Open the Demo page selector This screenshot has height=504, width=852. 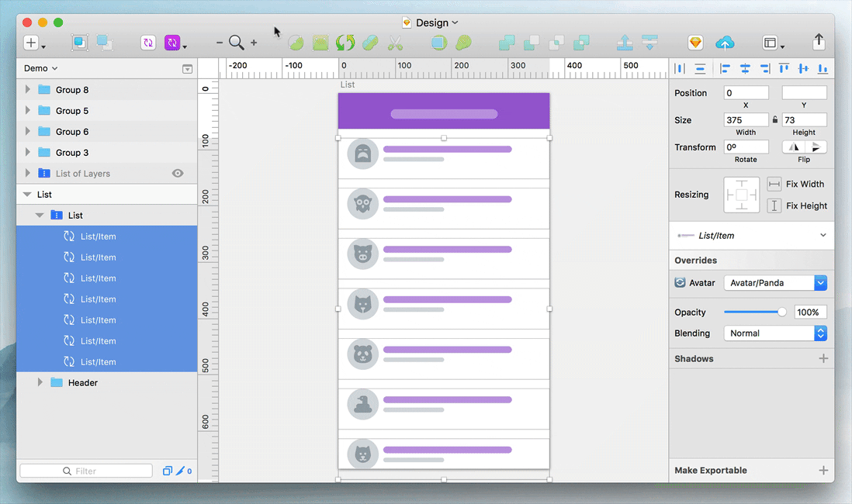pyautogui.click(x=40, y=69)
